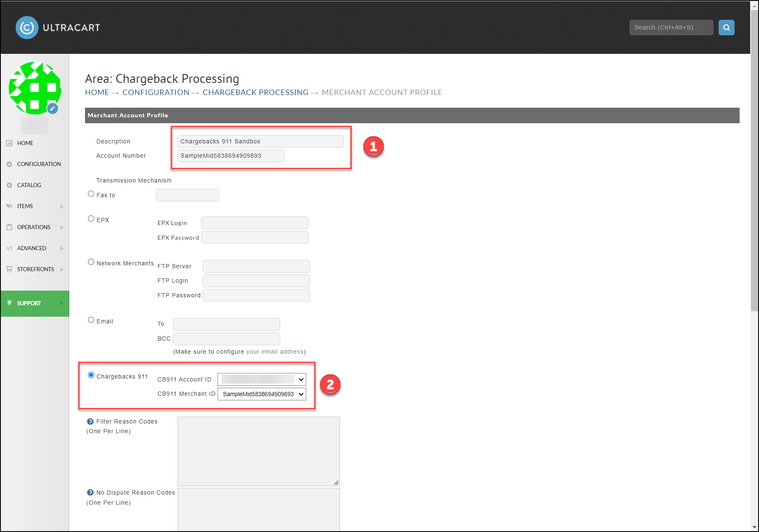759x532 pixels.
Task: Select the Email transmission radio button
Action: 91,320
